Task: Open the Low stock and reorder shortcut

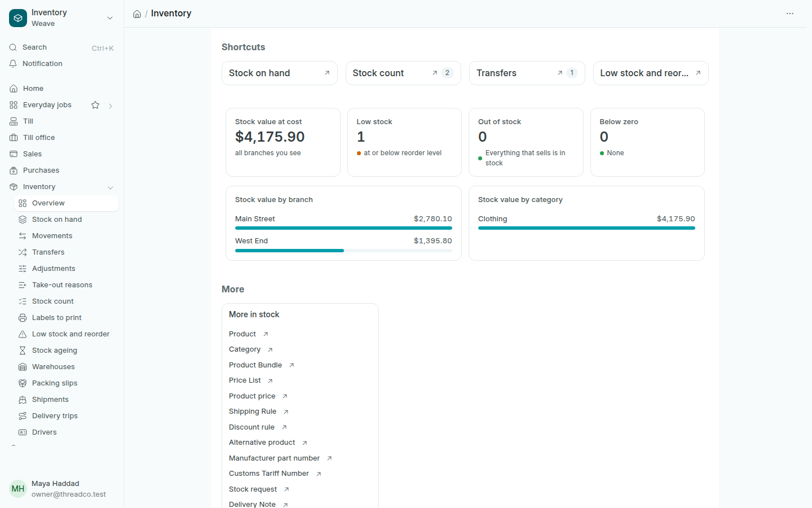Action: [x=651, y=73]
